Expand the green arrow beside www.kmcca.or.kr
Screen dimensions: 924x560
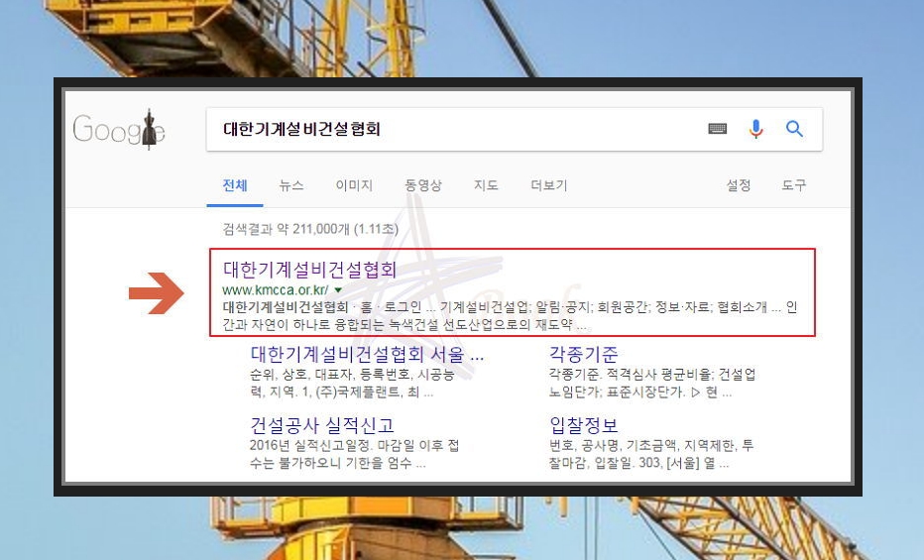338,289
